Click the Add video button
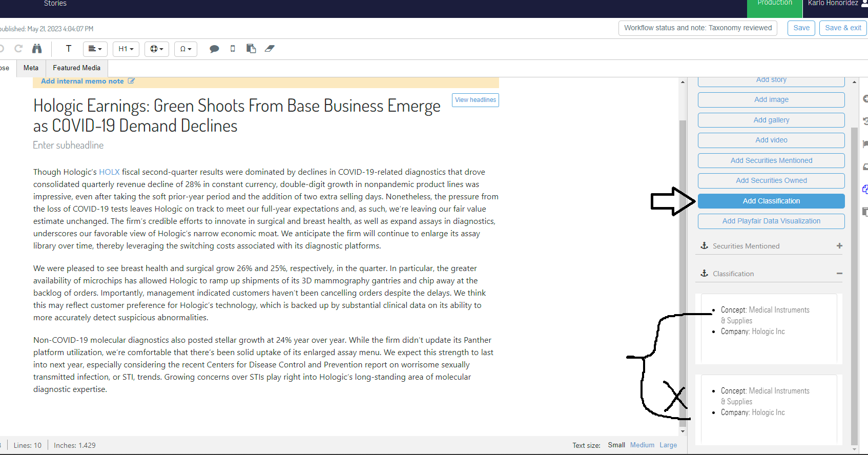The height and width of the screenshot is (455, 868). point(771,140)
